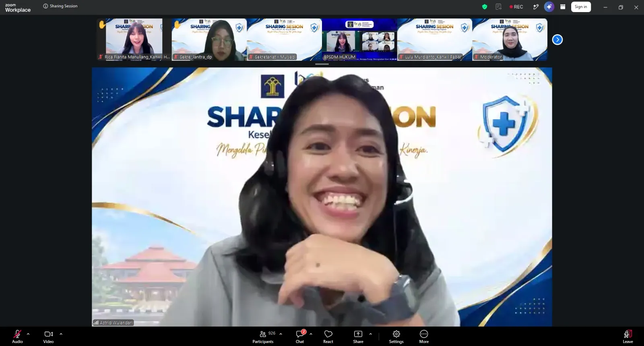Open the apps icon next to Sign in
Viewport: 644px width, 346px height.
pyautogui.click(x=563, y=7)
